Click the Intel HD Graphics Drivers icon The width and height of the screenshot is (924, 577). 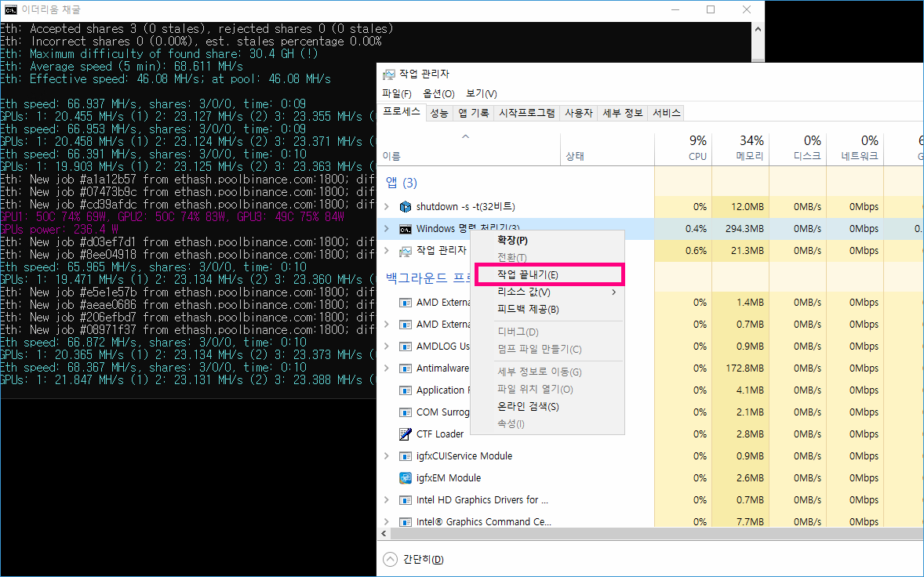pos(406,500)
